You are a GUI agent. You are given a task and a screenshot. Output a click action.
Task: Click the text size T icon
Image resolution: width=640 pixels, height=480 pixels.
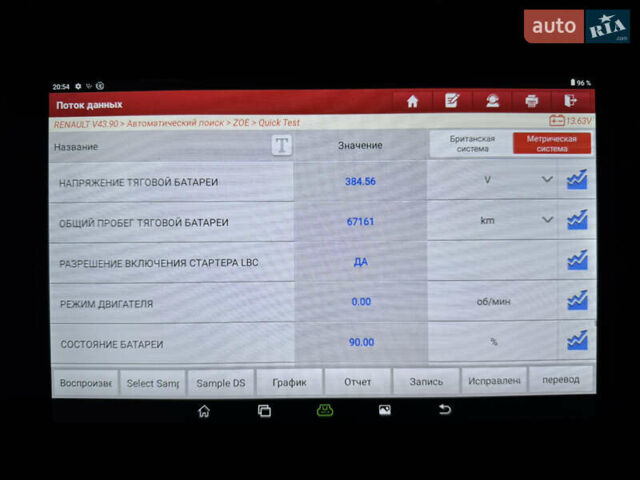pos(283,145)
